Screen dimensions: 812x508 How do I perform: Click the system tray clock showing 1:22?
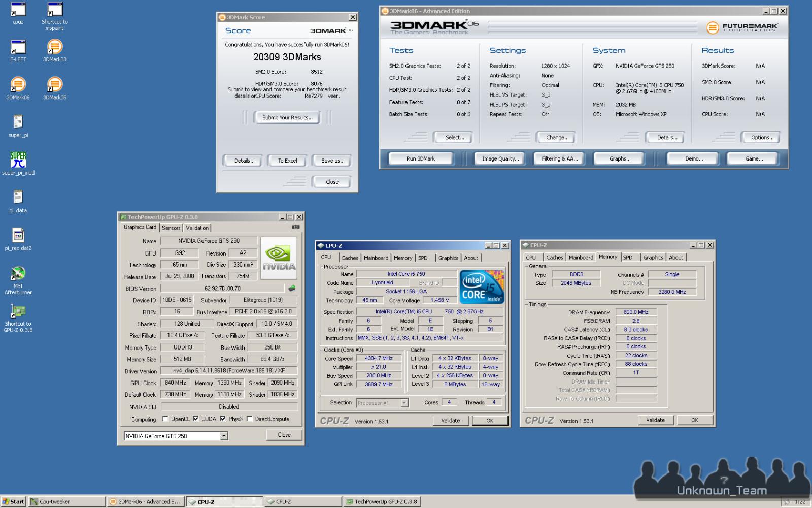[800, 502]
